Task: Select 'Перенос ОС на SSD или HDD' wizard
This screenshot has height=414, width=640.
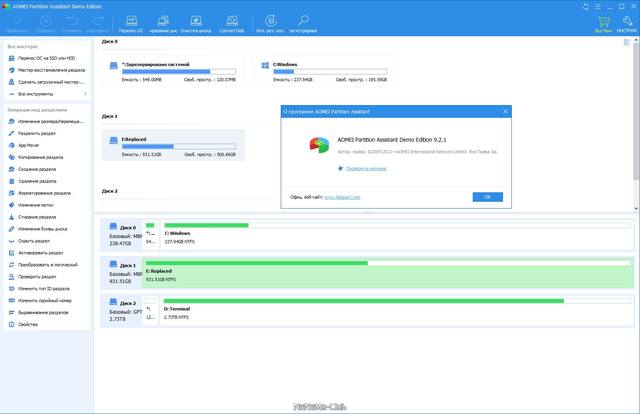Action: coord(47,58)
